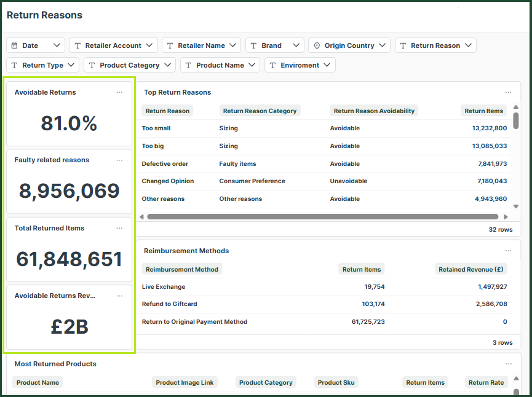Image resolution: width=532 pixels, height=397 pixels.
Task: Click the 81.0% Avoidable Returns value
Action: click(x=69, y=124)
